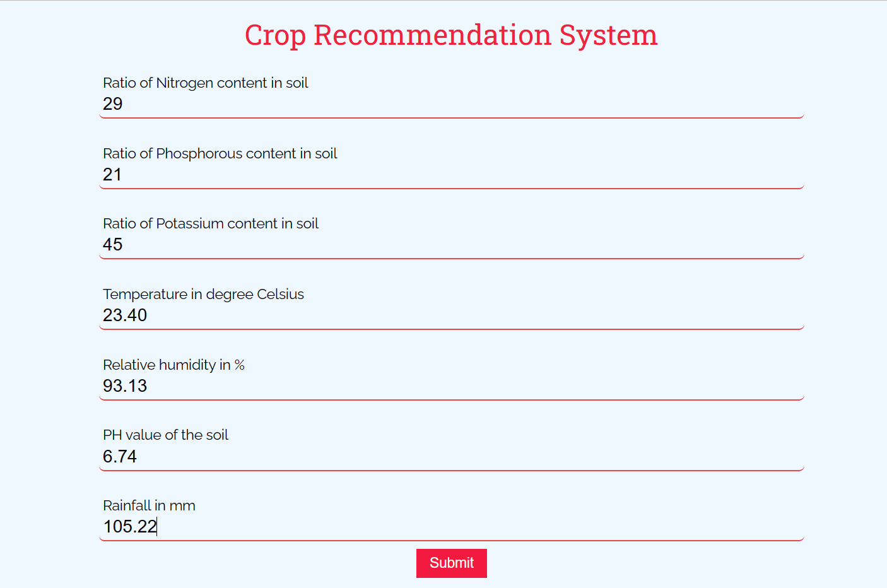
Task: Click the value 105.22 in Rainfall field
Action: (x=129, y=526)
